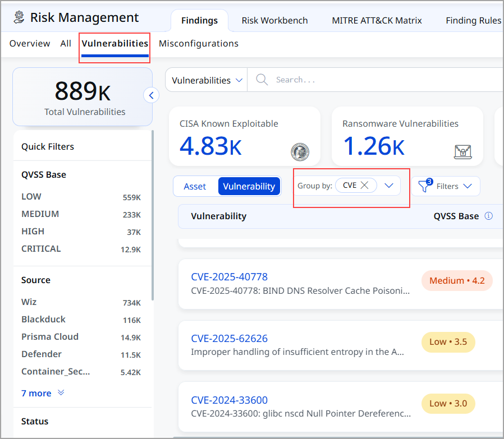Open the Vulnerabilities search type dropdown
Image resolution: width=504 pixels, height=439 pixels.
tap(207, 80)
